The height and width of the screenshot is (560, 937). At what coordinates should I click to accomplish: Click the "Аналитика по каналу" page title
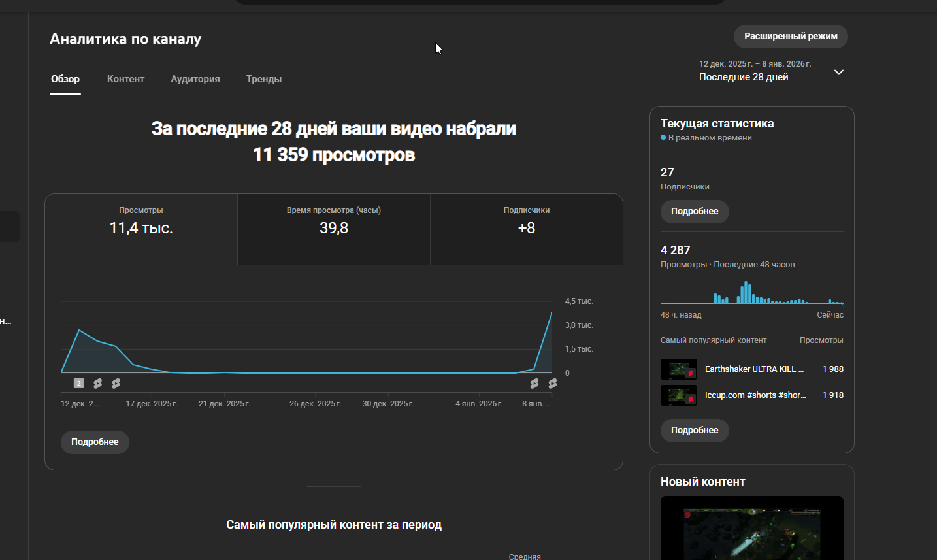[x=125, y=39]
